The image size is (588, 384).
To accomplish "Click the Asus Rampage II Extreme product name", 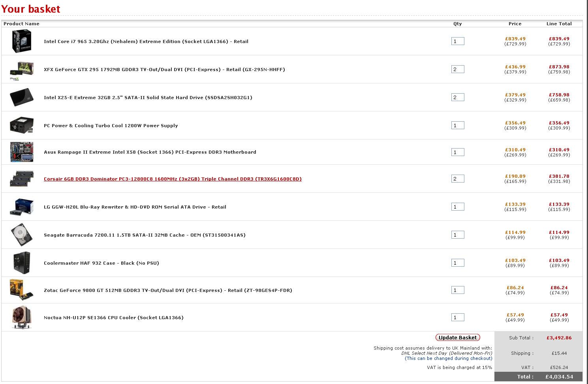I will [150, 152].
